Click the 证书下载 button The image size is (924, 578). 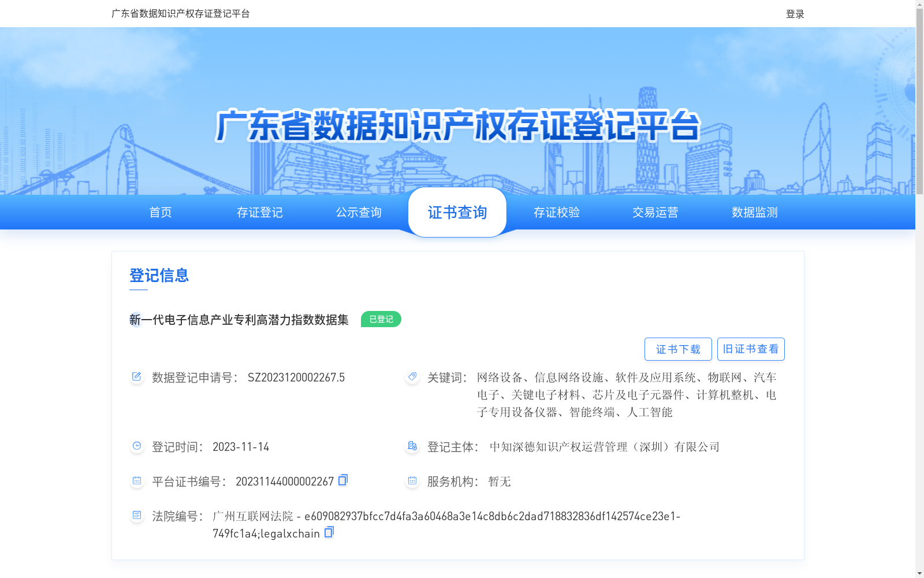(x=678, y=349)
